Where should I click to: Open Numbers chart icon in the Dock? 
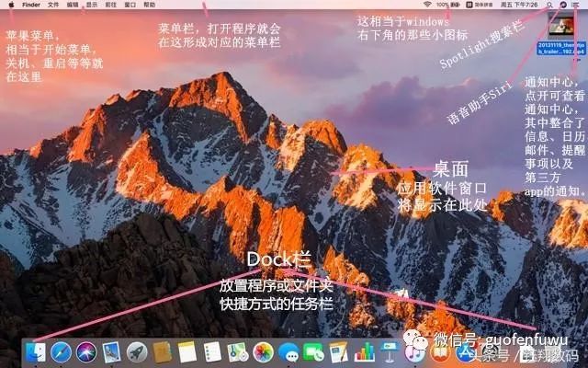tap(364, 352)
